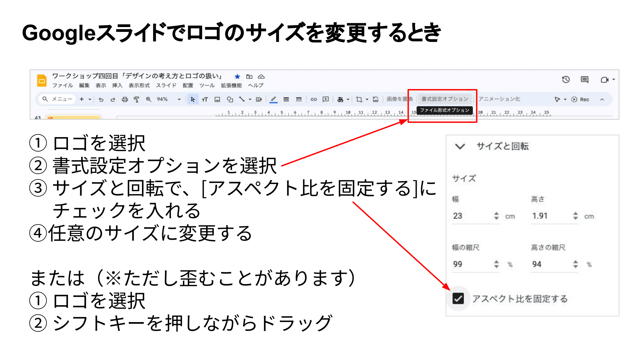Image resolution: width=644 pixels, height=362 pixels.
Task: Open the comments history icon
Action: point(584,79)
